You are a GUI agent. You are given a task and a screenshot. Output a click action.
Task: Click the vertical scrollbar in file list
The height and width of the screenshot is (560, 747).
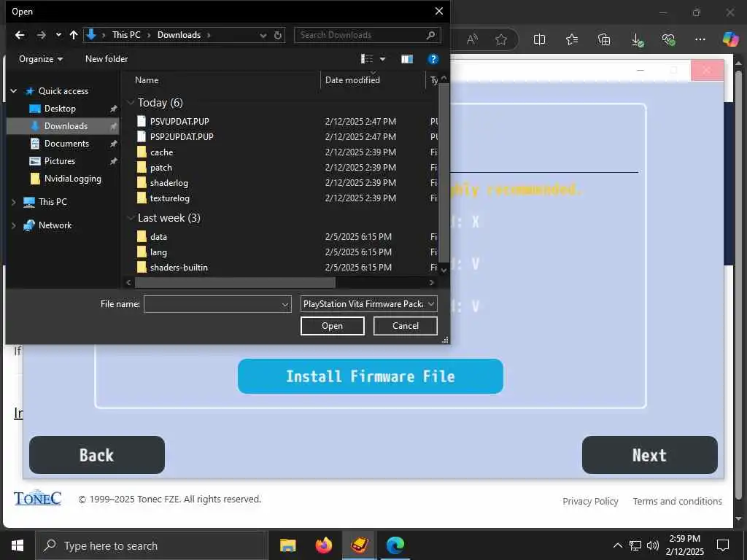[444, 172]
